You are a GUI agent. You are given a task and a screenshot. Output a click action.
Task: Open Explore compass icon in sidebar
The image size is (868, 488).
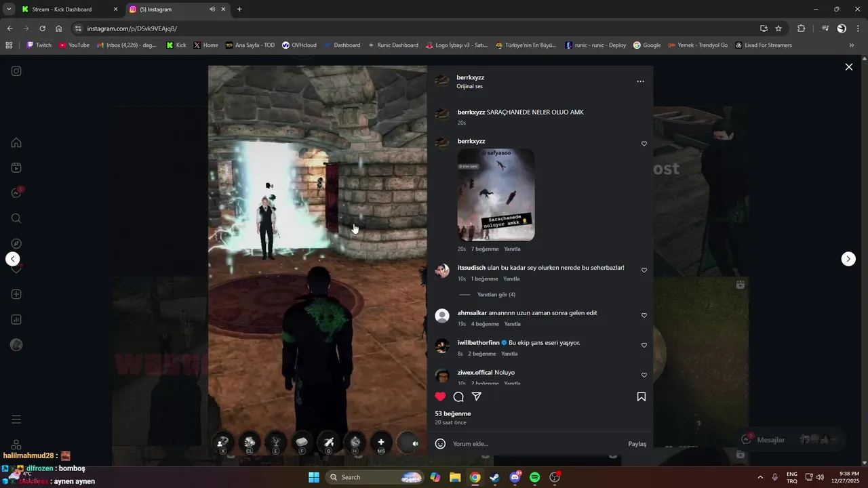tap(16, 243)
